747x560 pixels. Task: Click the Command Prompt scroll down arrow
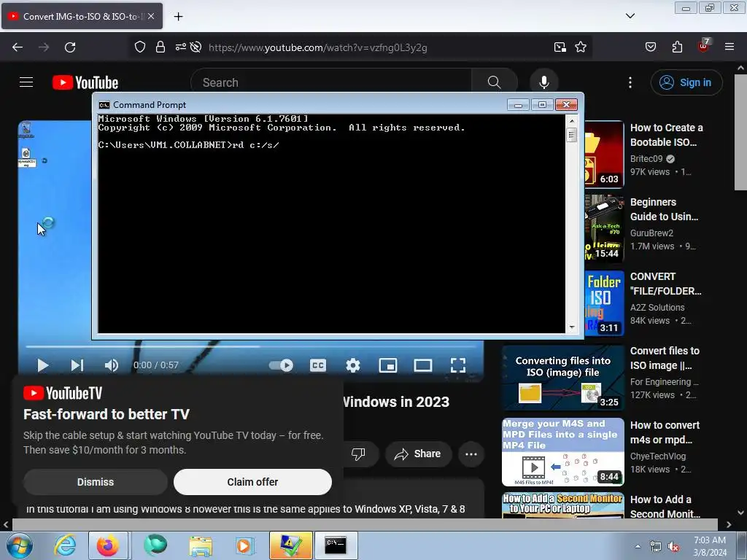(x=572, y=327)
